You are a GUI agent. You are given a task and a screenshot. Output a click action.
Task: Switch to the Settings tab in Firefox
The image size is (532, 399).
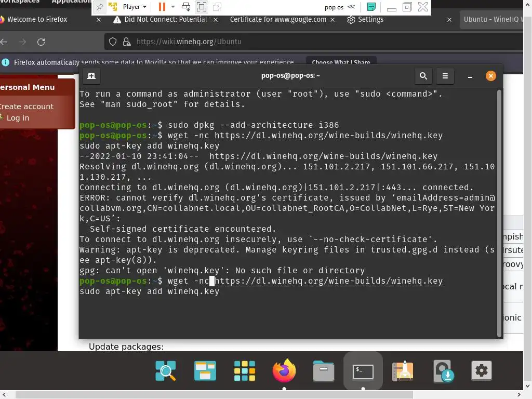(365, 19)
